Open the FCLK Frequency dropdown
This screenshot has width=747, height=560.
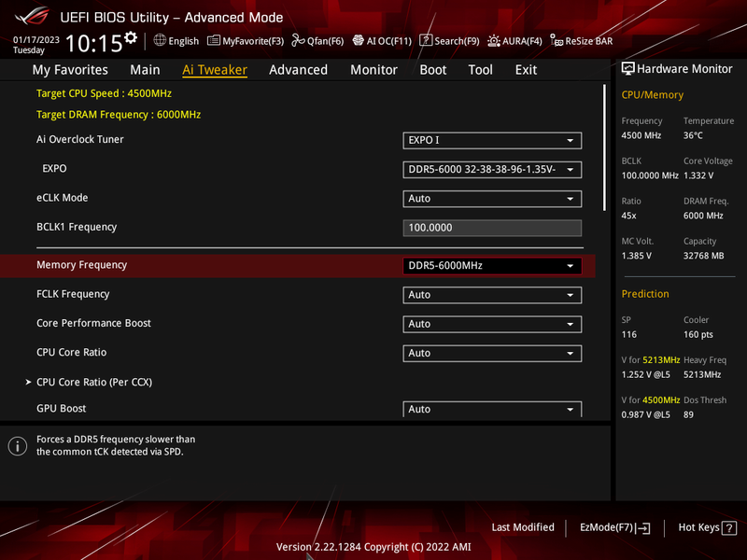(492, 295)
